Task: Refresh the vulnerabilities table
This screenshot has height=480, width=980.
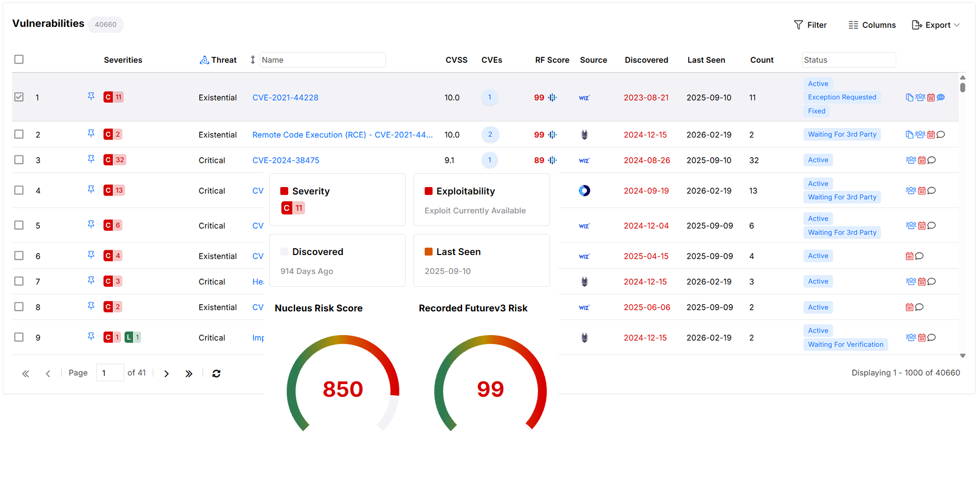Action: [x=216, y=373]
